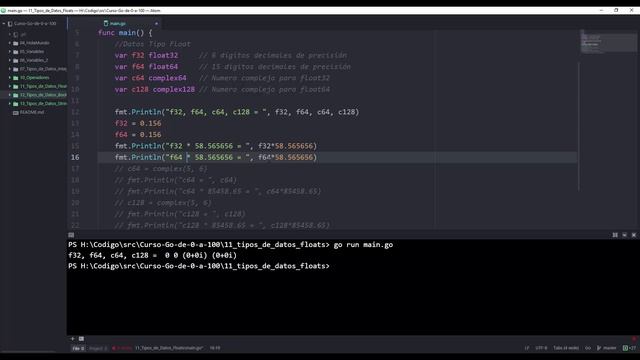This screenshot has height=360, width=640.
Task: Select the .git folder in tree view
Action: coord(23,35)
